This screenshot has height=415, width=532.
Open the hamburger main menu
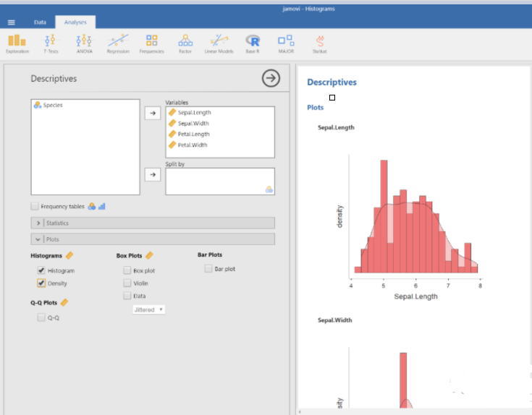click(x=11, y=22)
